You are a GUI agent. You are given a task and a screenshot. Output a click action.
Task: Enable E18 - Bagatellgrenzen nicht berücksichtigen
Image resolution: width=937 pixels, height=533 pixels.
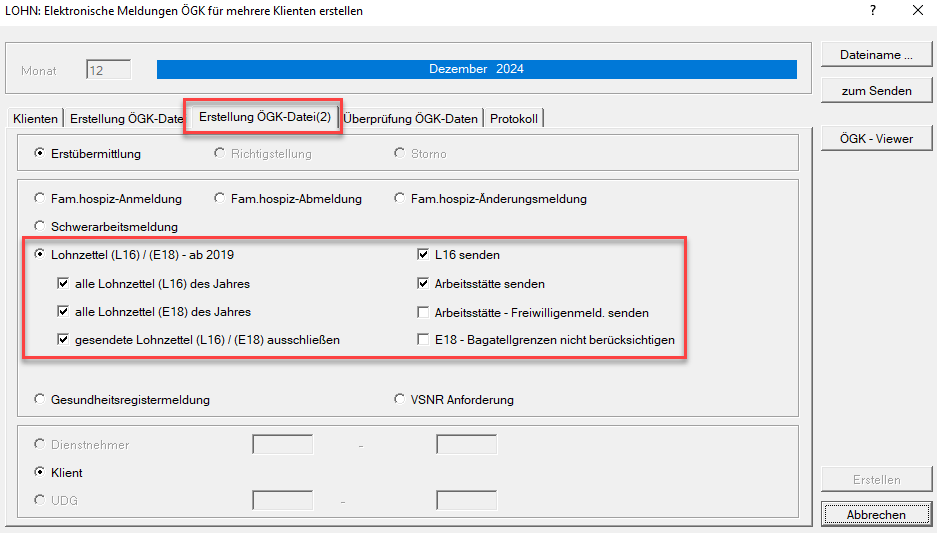tap(424, 340)
